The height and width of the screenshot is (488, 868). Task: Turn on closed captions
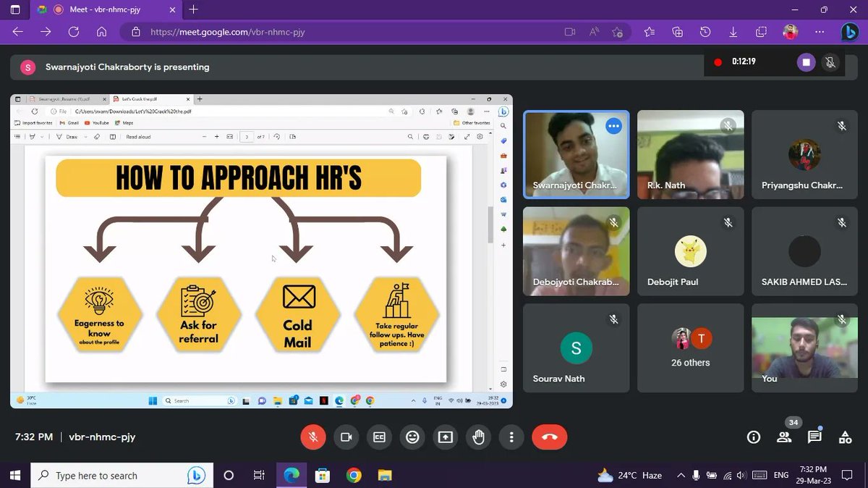click(379, 437)
